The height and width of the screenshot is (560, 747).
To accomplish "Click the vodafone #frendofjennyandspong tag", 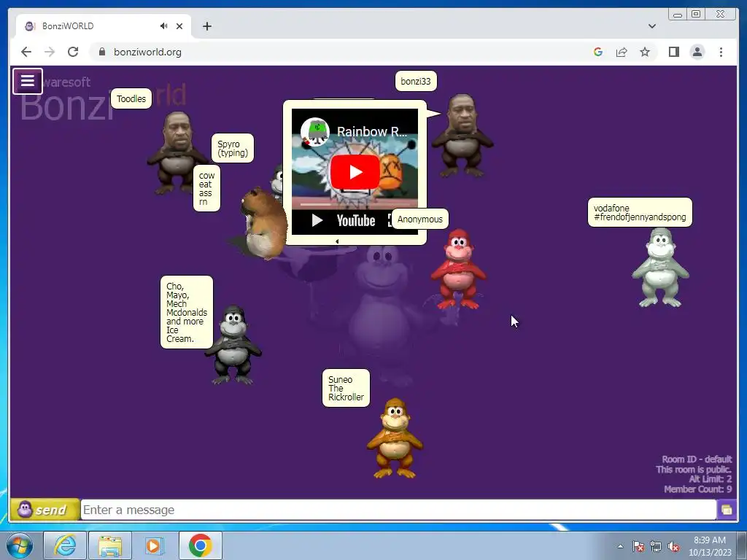I will pyautogui.click(x=640, y=212).
